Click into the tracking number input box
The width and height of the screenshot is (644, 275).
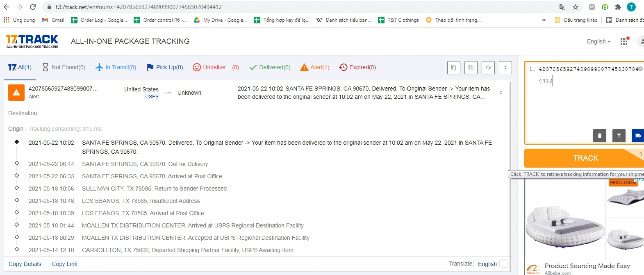click(x=585, y=102)
